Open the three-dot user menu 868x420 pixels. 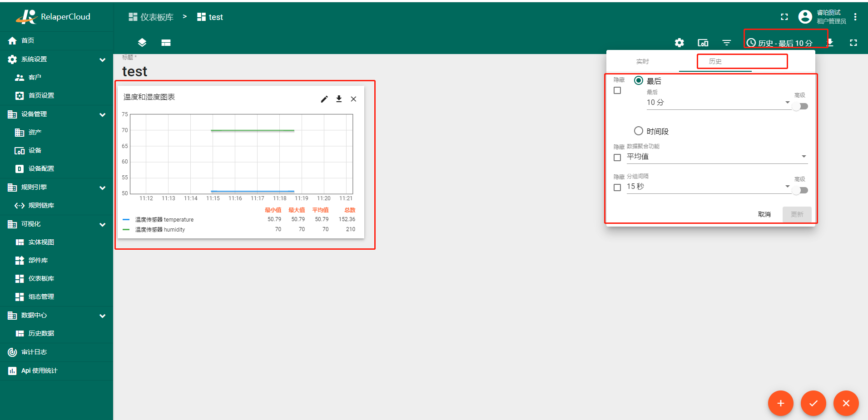pyautogui.click(x=855, y=17)
